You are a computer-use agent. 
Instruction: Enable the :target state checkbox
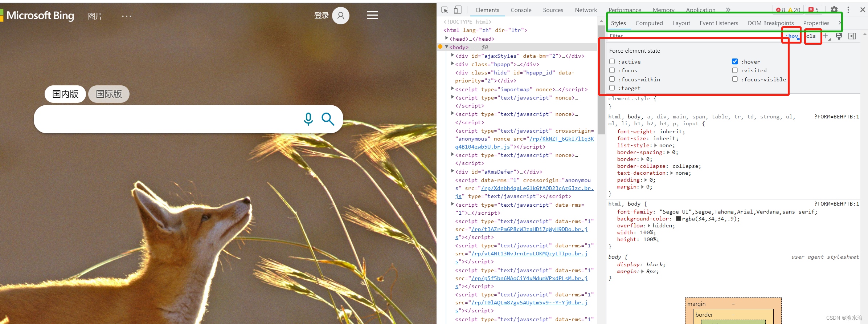tap(612, 88)
